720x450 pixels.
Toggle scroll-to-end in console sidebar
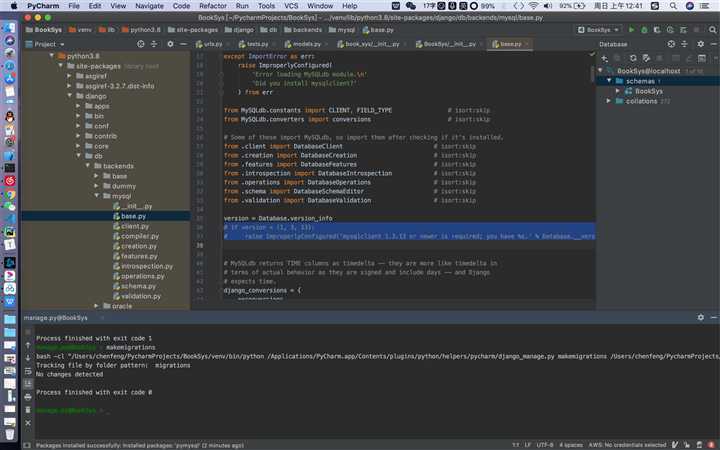point(28,383)
